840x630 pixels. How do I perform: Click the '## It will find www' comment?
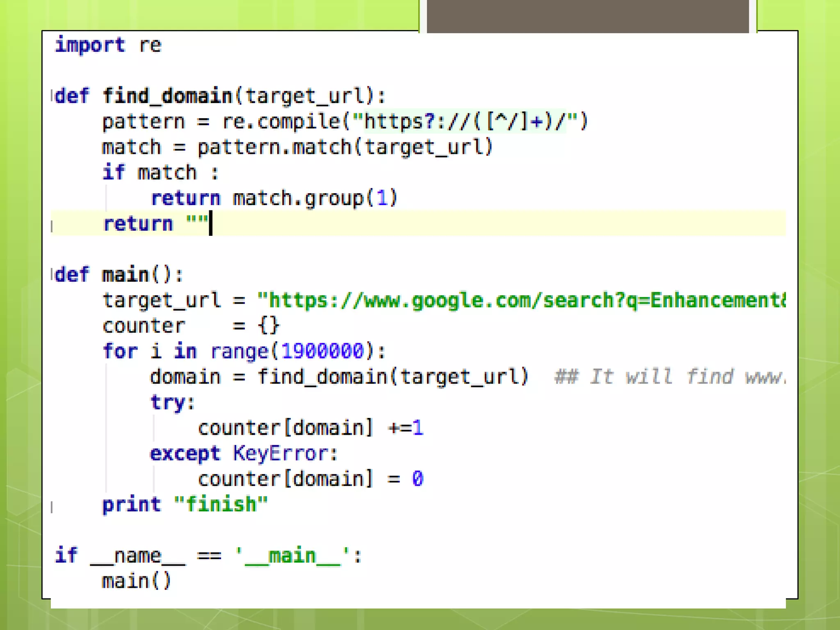[x=669, y=377]
